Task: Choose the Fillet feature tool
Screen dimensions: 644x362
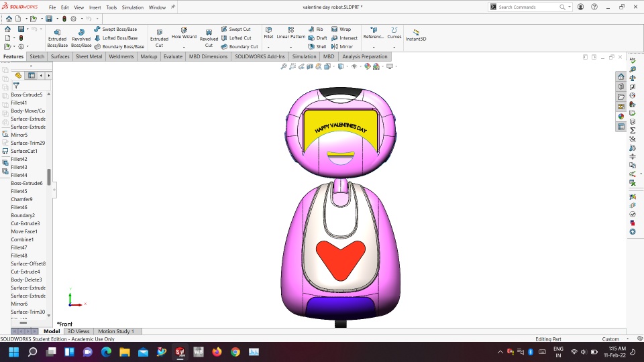Action: 268,33
